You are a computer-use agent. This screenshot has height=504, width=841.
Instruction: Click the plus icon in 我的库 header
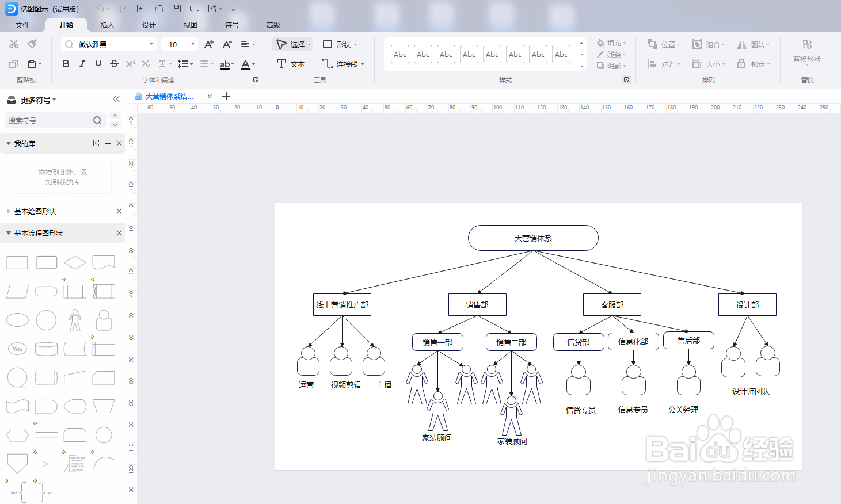point(108,143)
